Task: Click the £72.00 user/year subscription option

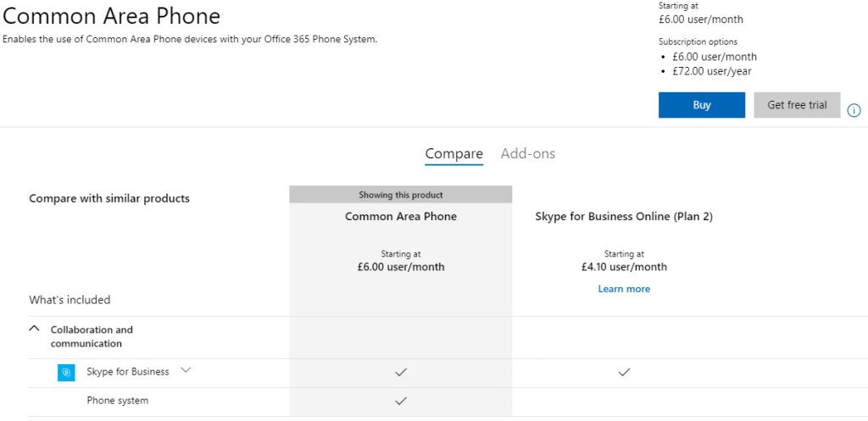Action: [x=712, y=71]
